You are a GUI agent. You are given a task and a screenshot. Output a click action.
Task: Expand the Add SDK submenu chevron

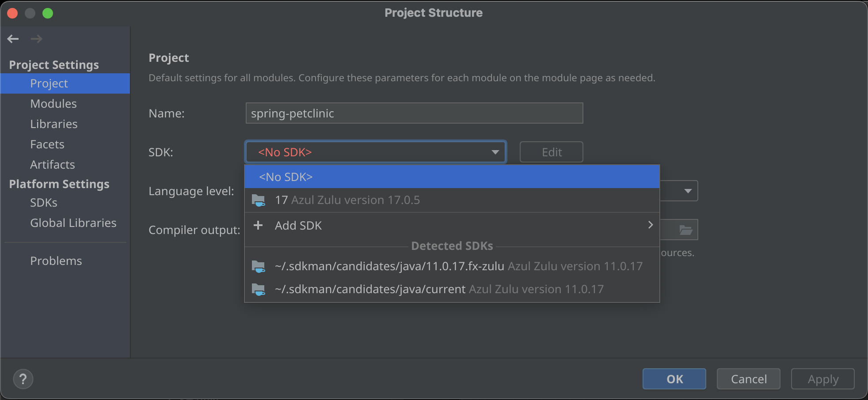click(x=650, y=225)
